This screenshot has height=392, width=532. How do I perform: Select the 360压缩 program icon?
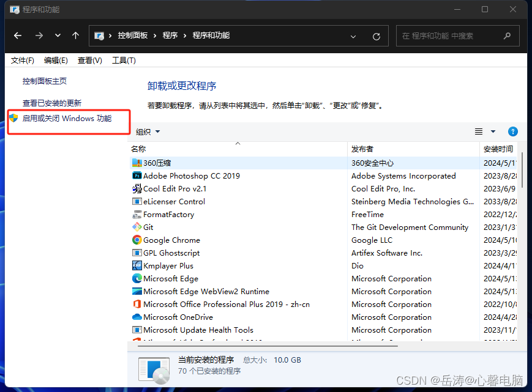point(137,163)
